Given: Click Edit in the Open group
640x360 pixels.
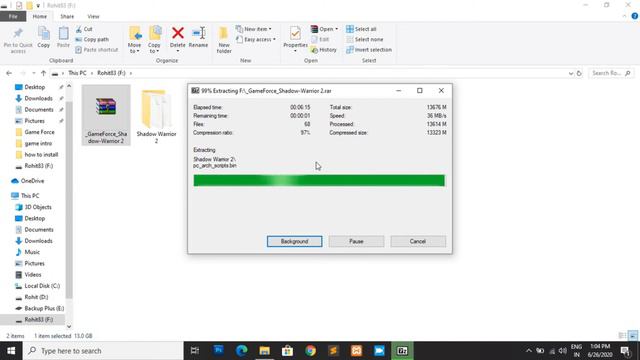Looking at the screenshot, I should click(x=320, y=39).
